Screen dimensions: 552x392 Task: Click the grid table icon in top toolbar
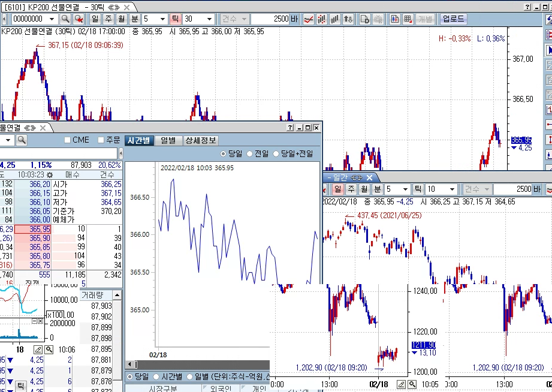[x=408, y=19]
